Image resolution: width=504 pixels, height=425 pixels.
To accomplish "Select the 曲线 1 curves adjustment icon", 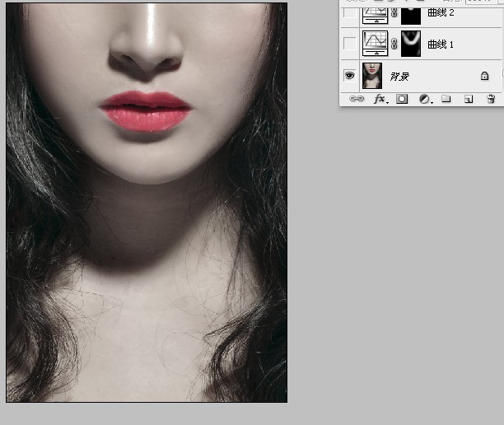I will tap(375, 43).
